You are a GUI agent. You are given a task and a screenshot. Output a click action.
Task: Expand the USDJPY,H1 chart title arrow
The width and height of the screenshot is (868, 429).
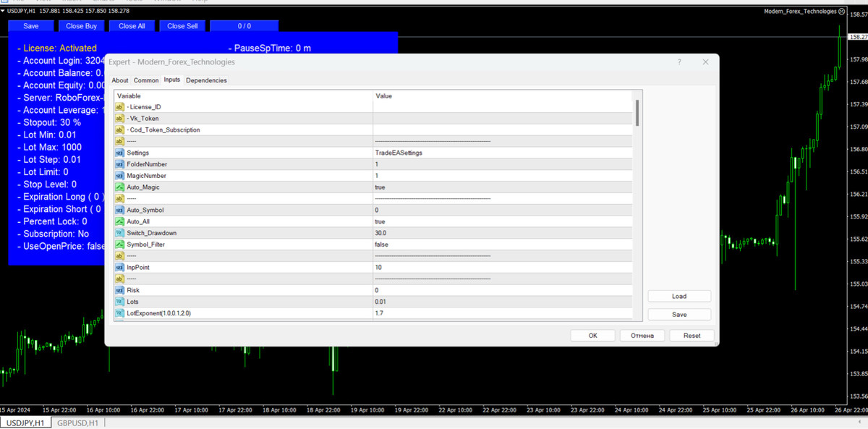pos(4,11)
